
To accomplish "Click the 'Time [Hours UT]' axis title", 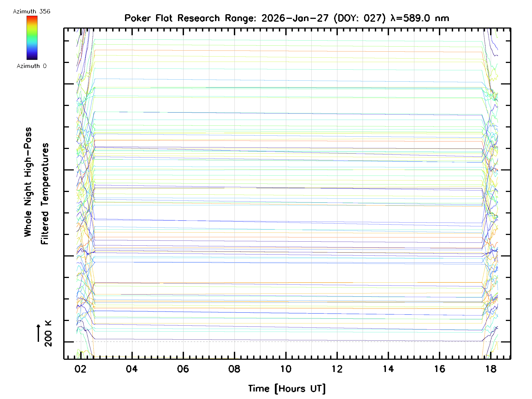I will (x=287, y=388).
